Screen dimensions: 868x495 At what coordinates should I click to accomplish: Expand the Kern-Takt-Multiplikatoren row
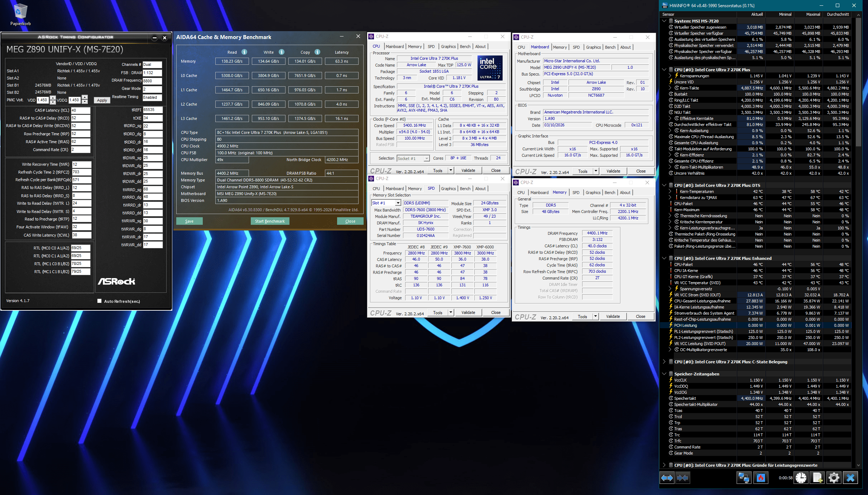click(670, 167)
